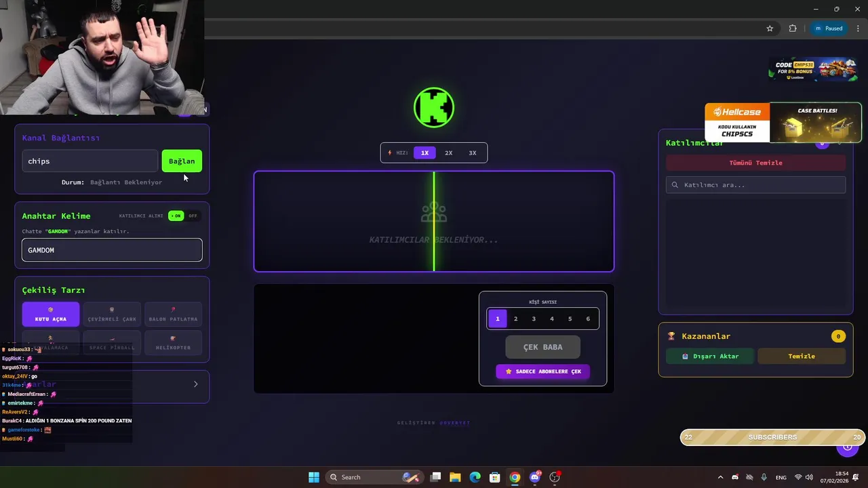Open Microsoft Edge from the taskbar
The height and width of the screenshot is (488, 868).
coord(475,477)
